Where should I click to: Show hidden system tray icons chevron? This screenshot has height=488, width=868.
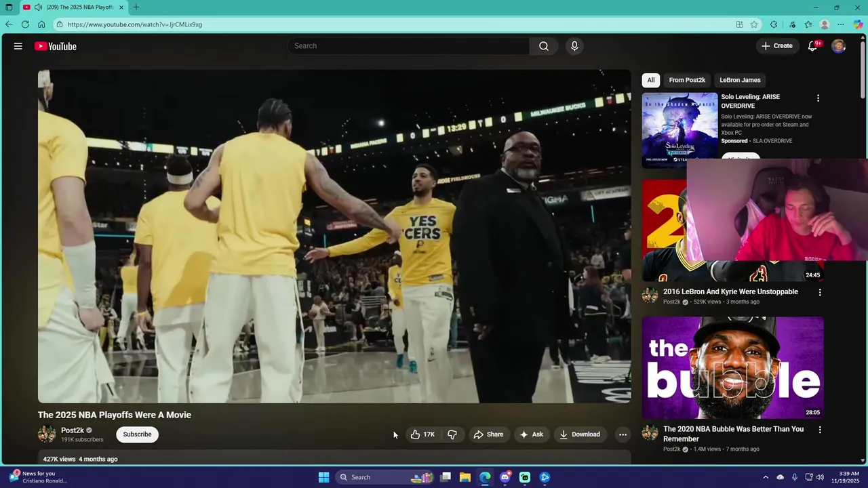[766, 477]
